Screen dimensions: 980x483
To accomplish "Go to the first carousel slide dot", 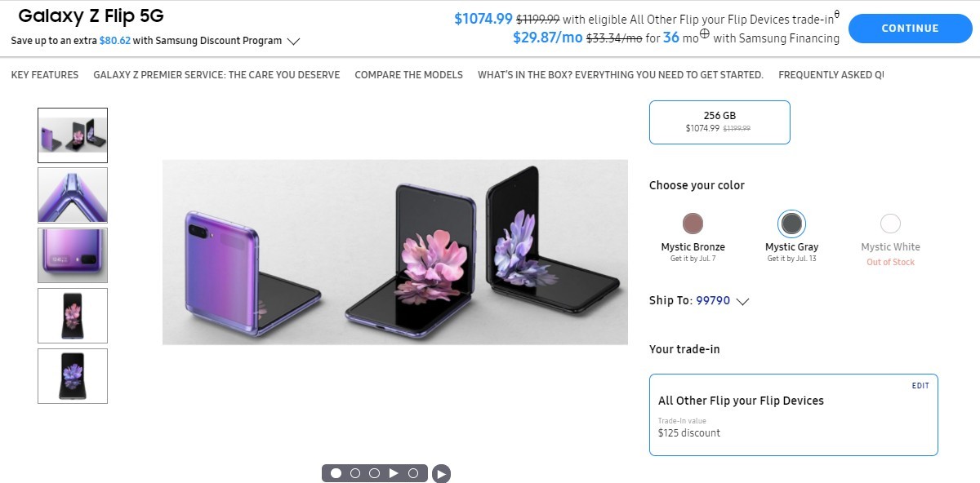I will [336, 473].
